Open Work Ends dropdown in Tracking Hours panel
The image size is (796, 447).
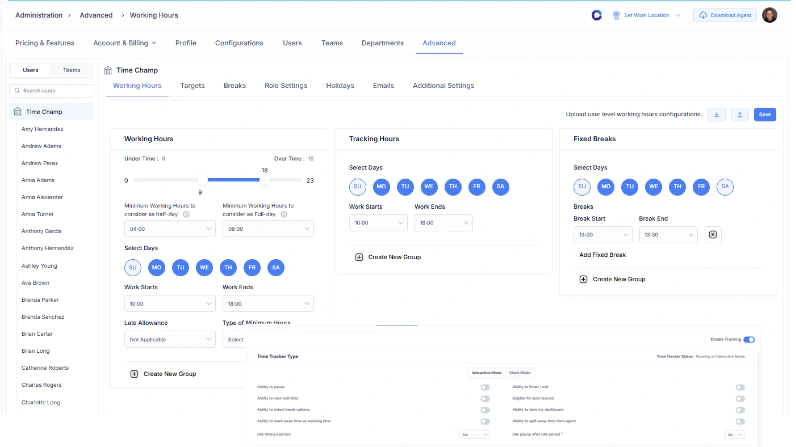[x=443, y=223]
